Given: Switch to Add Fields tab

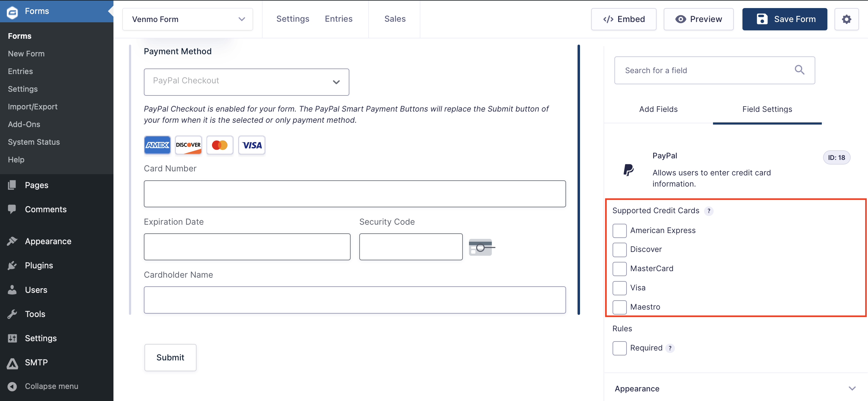Looking at the screenshot, I should (x=658, y=109).
